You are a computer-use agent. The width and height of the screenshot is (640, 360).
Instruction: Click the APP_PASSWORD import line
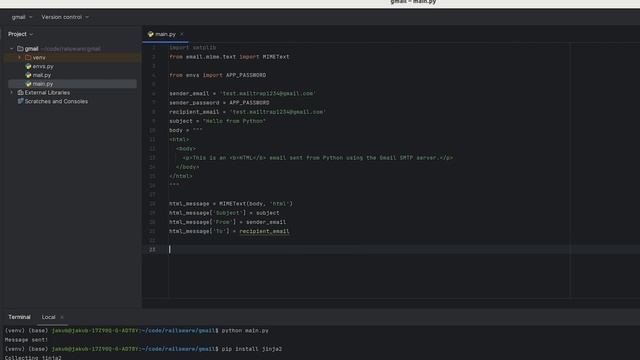(x=218, y=75)
